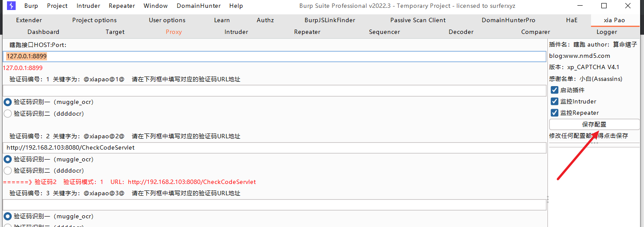Click the HOST:Port field containing 127.0.0.1:8899
The image size is (644, 227).
[x=275, y=57]
